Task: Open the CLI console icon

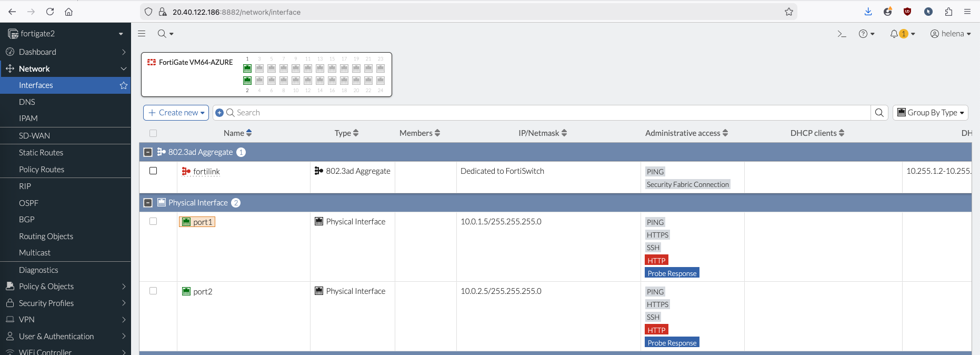Action: pos(842,34)
